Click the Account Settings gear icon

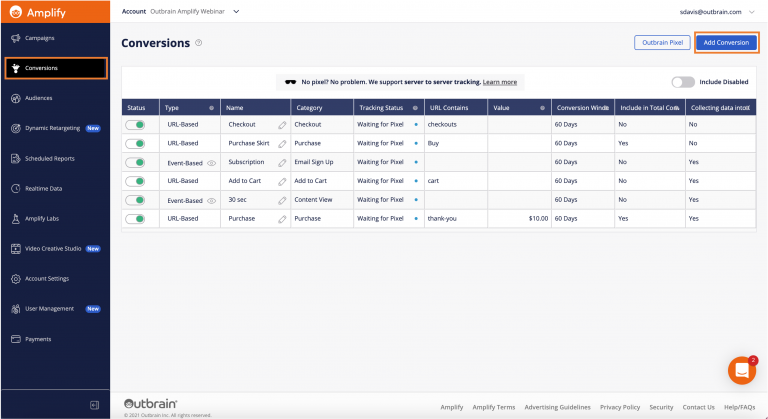[x=16, y=279]
